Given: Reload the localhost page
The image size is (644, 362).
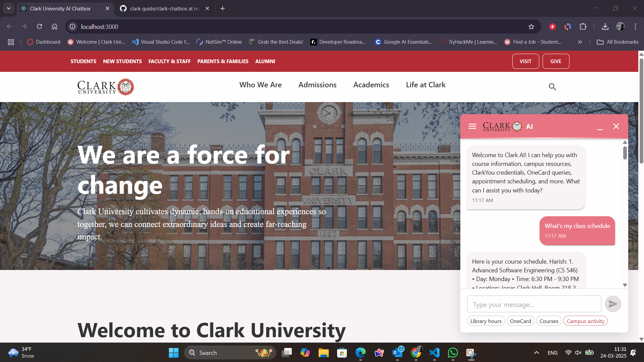Looking at the screenshot, I should coord(39,27).
